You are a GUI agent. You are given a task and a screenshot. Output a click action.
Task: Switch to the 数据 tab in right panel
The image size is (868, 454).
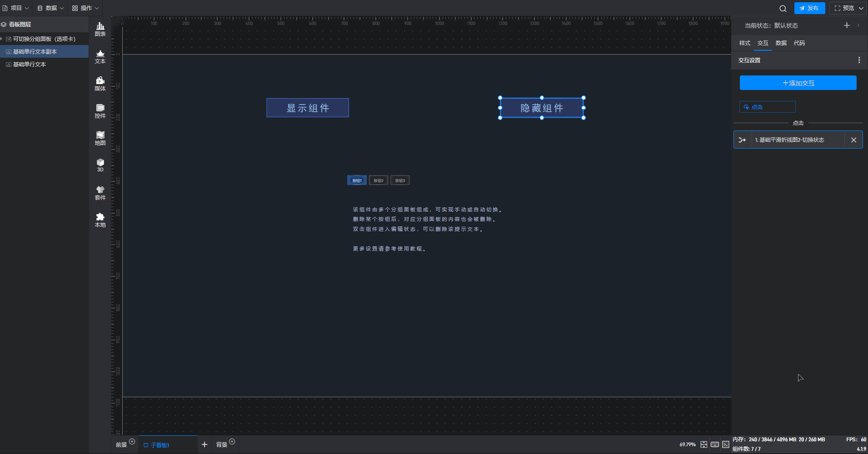781,43
